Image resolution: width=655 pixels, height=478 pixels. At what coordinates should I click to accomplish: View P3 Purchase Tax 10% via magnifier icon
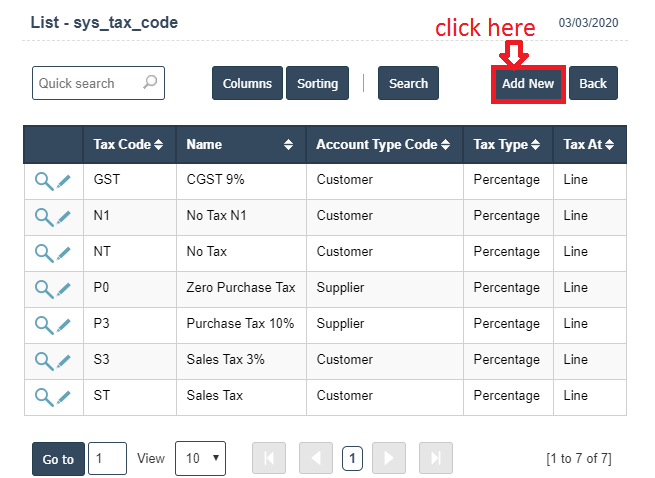click(43, 324)
